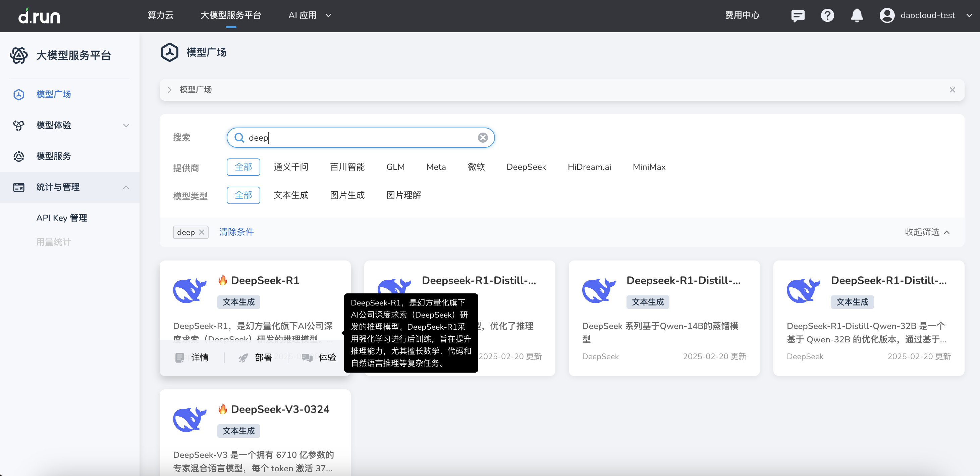
Task: Filter providers by MiniMax
Action: point(649,167)
